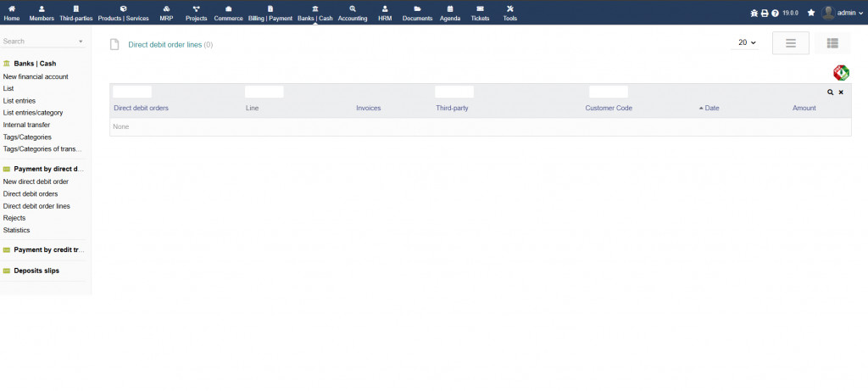Click the red-green direct debit icon
Image resolution: width=868 pixels, height=391 pixels.
pyautogui.click(x=842, y=73)
